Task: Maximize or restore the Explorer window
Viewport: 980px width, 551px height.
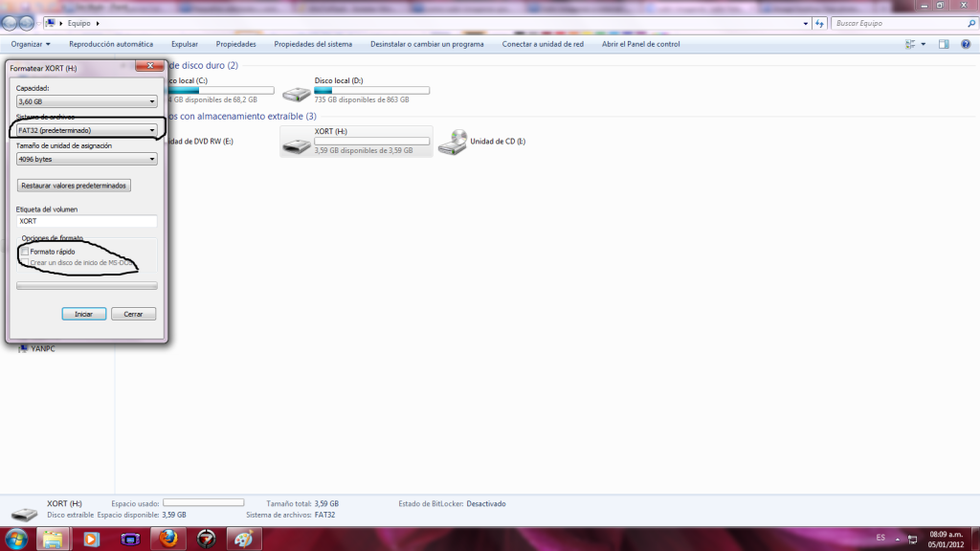Action: (940, 5)
